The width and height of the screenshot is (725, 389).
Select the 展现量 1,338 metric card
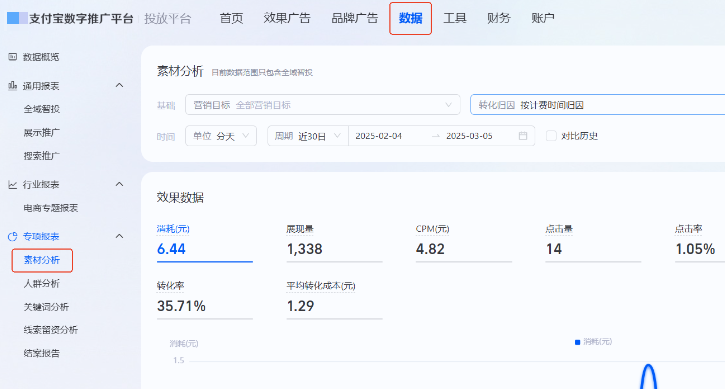tap(334, 242)
